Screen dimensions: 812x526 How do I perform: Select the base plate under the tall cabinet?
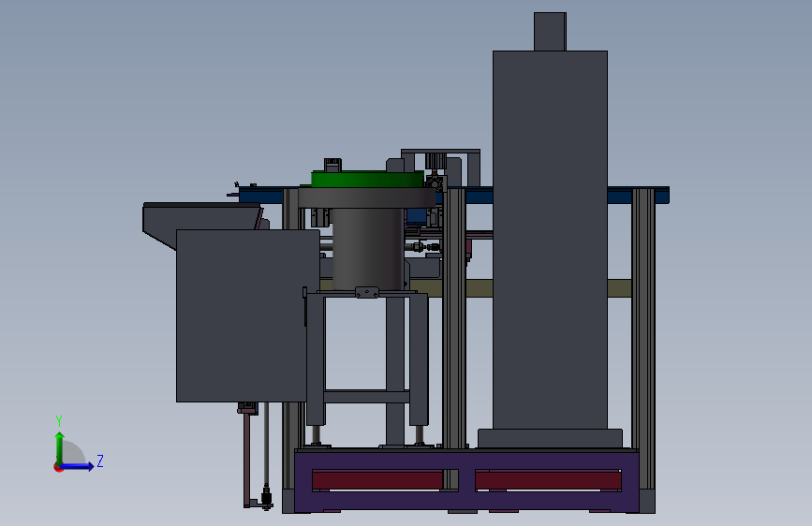pos(550,438)
